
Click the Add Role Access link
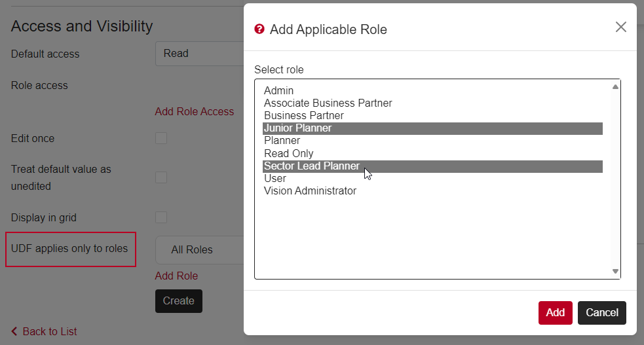pyautogui.click(x=195, y=111)
